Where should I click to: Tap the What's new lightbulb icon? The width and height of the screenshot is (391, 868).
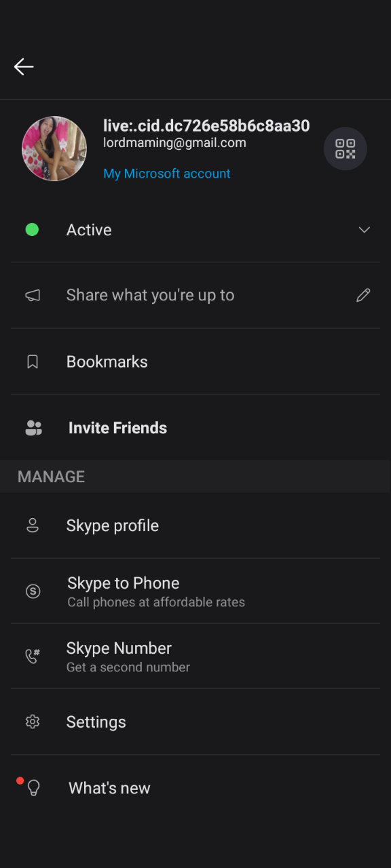click(33, 788)
